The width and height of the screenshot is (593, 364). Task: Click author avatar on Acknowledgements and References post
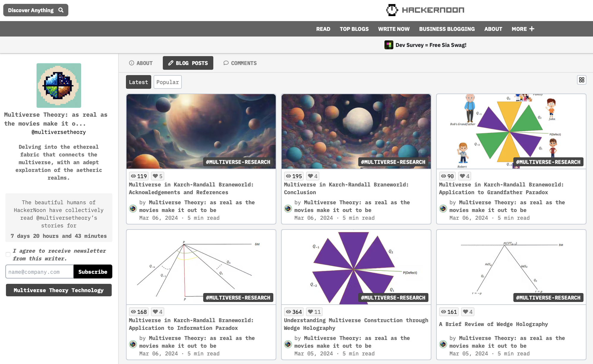133,208
